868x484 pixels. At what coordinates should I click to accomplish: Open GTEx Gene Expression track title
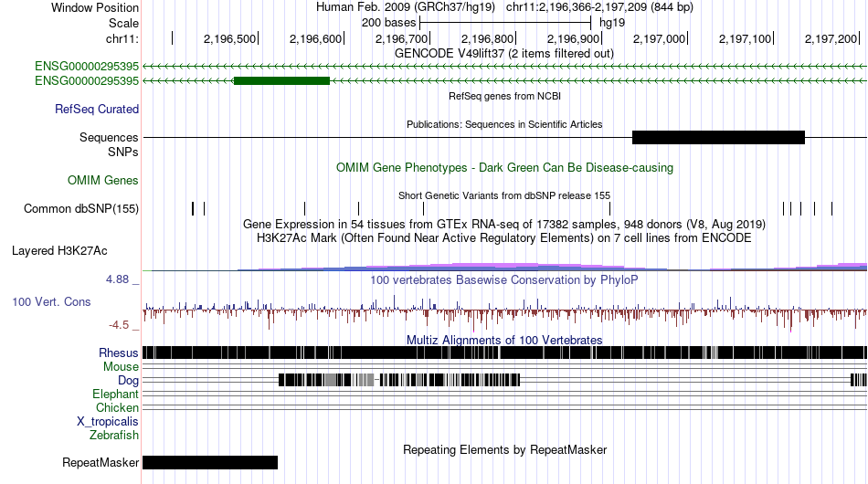(504, 224)
